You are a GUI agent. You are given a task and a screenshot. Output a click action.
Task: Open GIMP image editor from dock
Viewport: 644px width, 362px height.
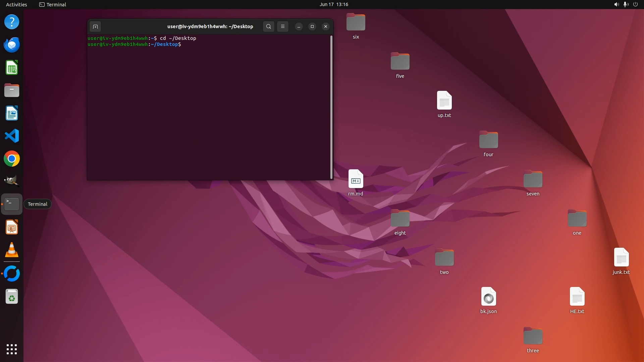pos(12,181)
